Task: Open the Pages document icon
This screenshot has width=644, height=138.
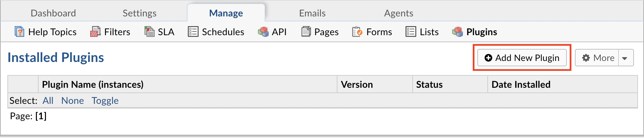Action: (x=306, y=31)
